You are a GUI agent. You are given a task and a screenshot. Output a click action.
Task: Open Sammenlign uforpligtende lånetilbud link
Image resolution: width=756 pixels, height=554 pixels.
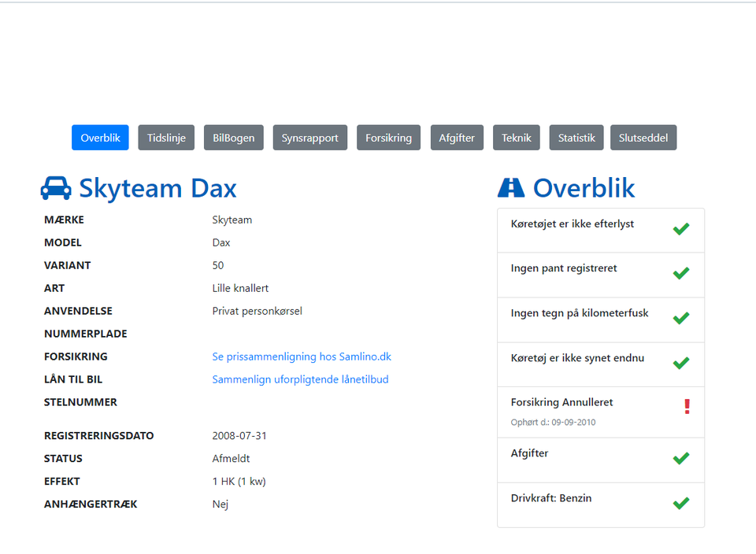pyautogui.click(x=300, y=379)
